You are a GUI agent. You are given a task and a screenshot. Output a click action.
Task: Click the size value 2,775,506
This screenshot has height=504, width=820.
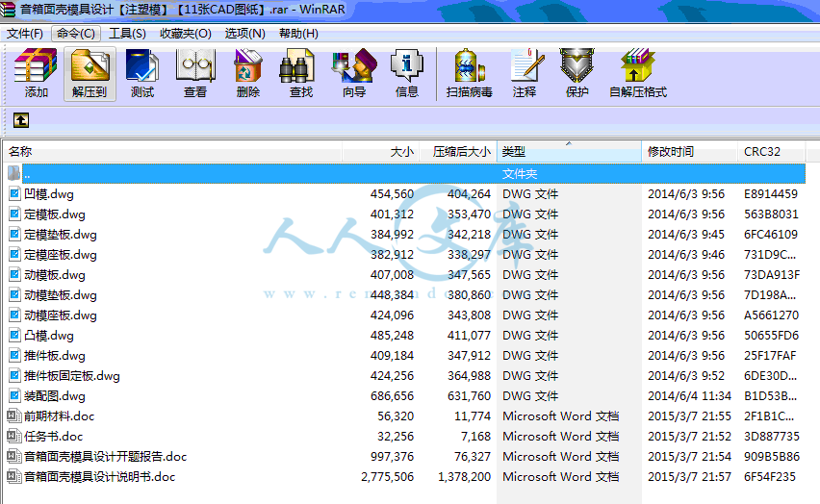coord(387,477)
